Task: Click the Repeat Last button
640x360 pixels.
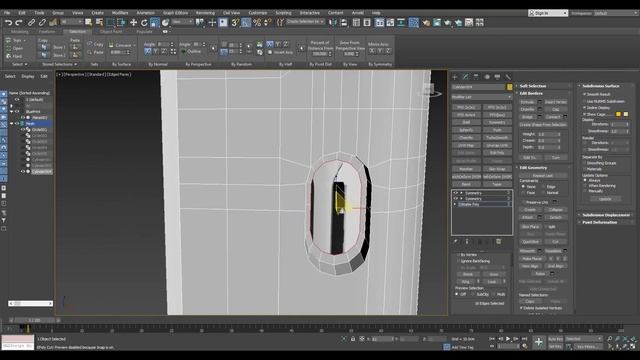Action: [543, 176]
